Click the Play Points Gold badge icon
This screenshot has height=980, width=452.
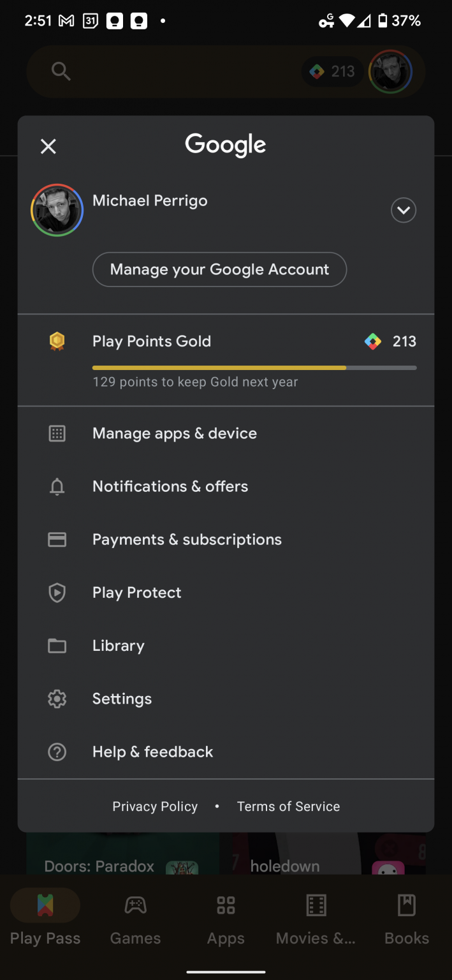tap(57, 341)
